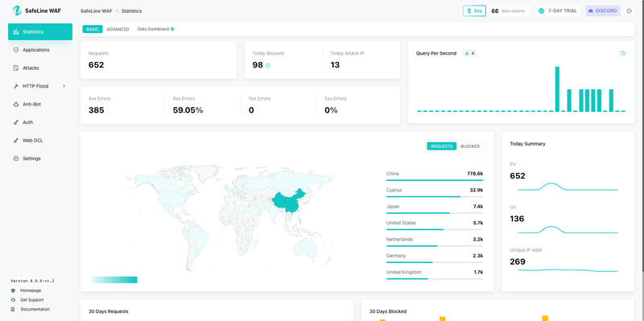Click the Version 8.9.0-rc.2 text

32,282
